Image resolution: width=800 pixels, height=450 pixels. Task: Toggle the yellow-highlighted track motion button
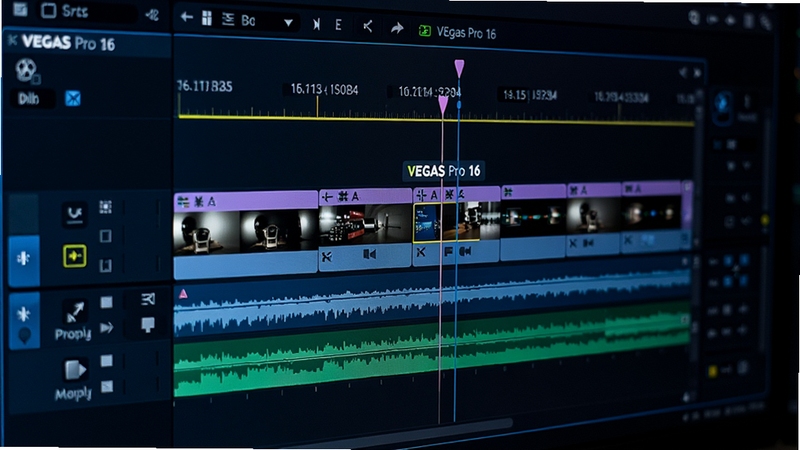tap(74, 257)
